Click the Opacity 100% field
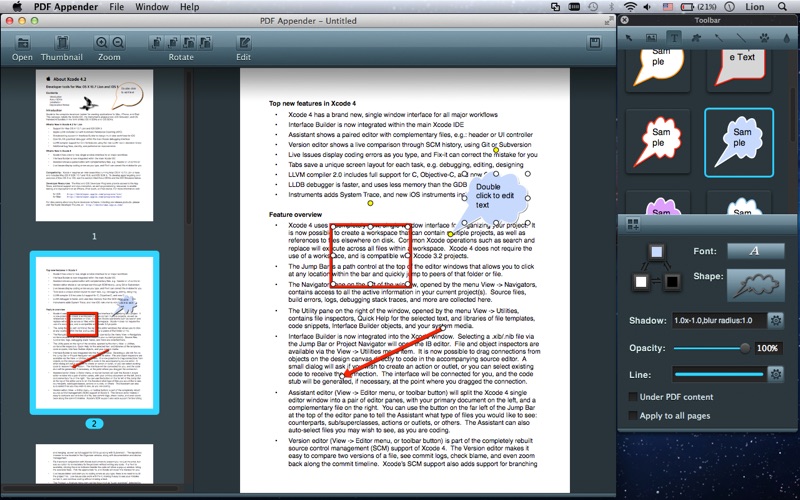 768,348
